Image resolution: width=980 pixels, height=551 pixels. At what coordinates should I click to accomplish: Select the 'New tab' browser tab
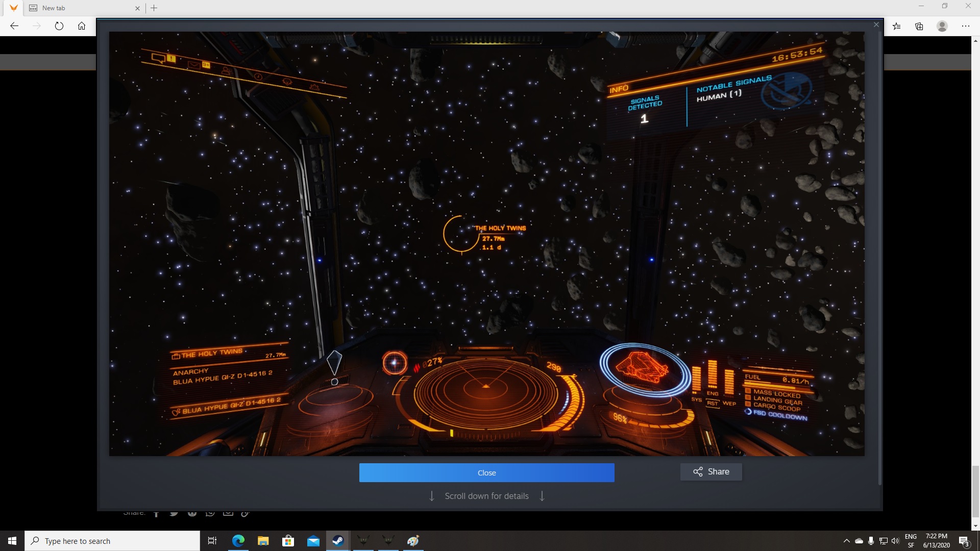pos(84,8)
